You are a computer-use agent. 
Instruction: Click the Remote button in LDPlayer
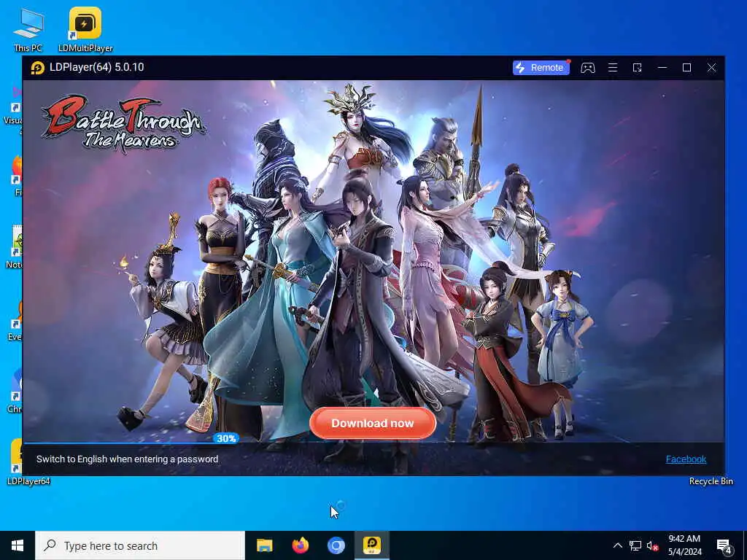click(541, 68)
